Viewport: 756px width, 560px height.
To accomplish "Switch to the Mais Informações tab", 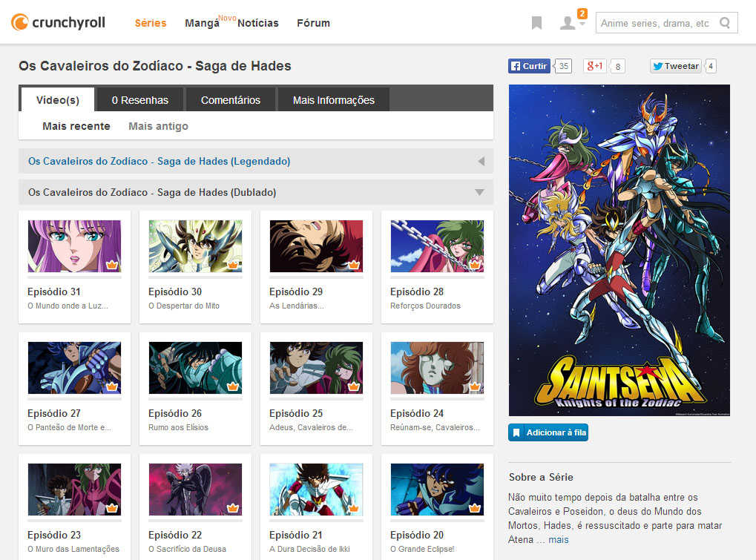I will pos(334,99).
